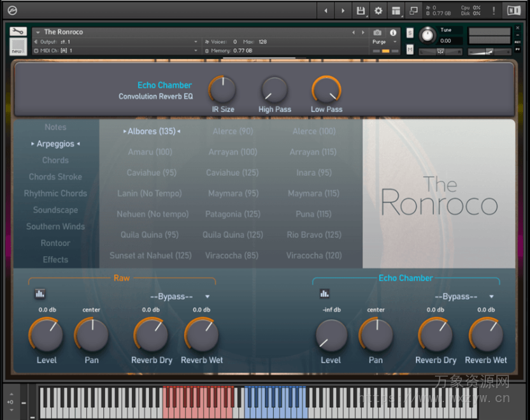Open the snapshot camera icon
530x420 pixels.
click(378, 33)
